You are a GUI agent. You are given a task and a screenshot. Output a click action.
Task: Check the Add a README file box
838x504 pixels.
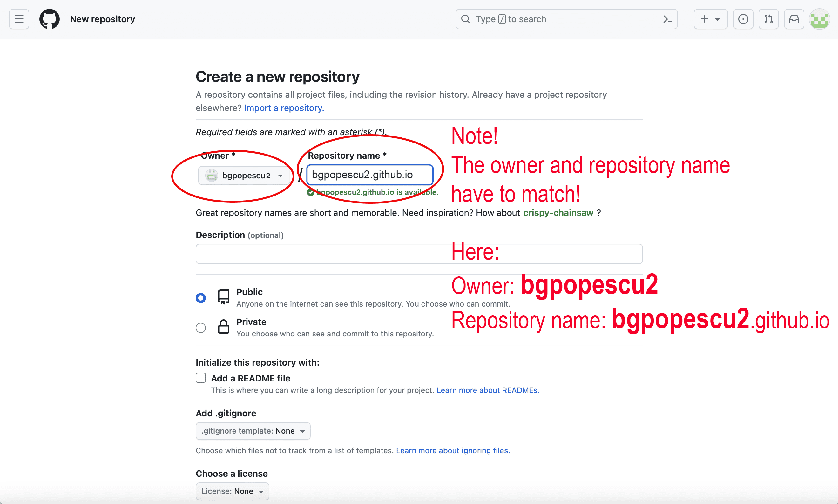click(201, 378)
